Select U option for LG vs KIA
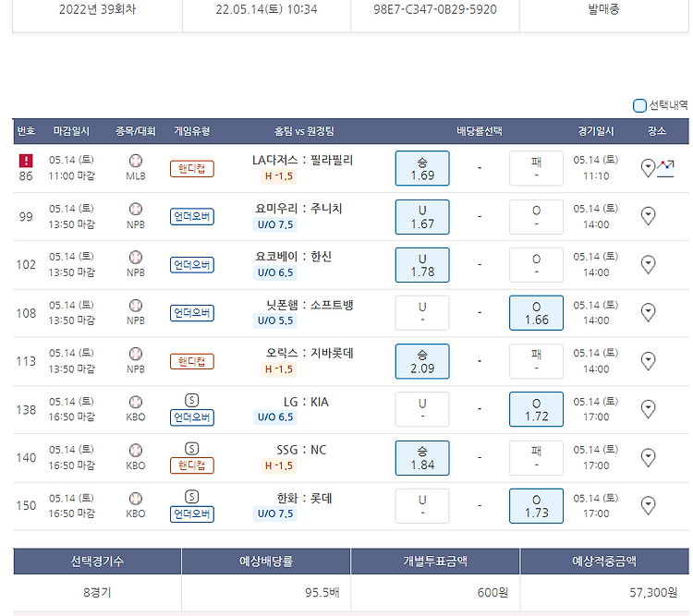The image size is (693, 616). 422,409
